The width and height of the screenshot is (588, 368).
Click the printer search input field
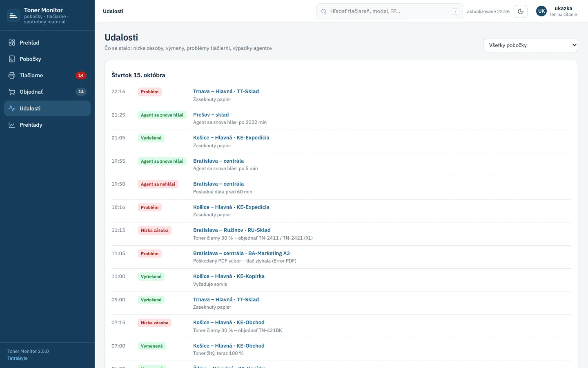pos(390,11)
